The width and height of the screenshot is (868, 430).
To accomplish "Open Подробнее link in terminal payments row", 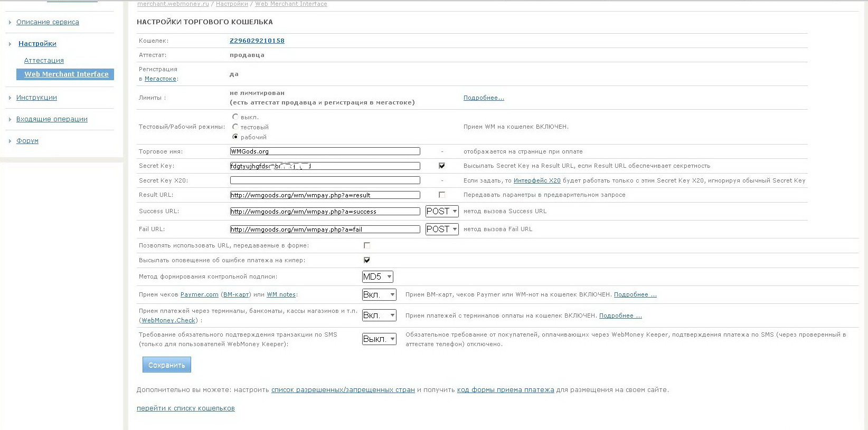I will (620, 316).
